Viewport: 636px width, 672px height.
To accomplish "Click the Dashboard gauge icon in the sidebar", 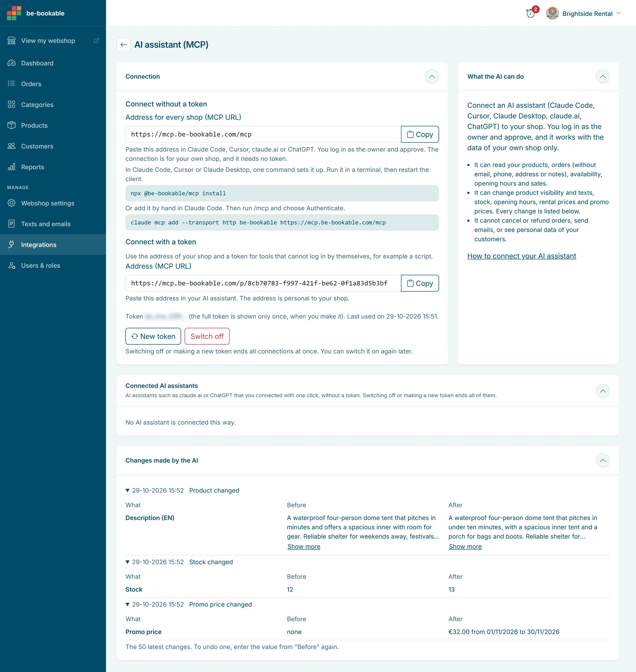I will point(12,63).
